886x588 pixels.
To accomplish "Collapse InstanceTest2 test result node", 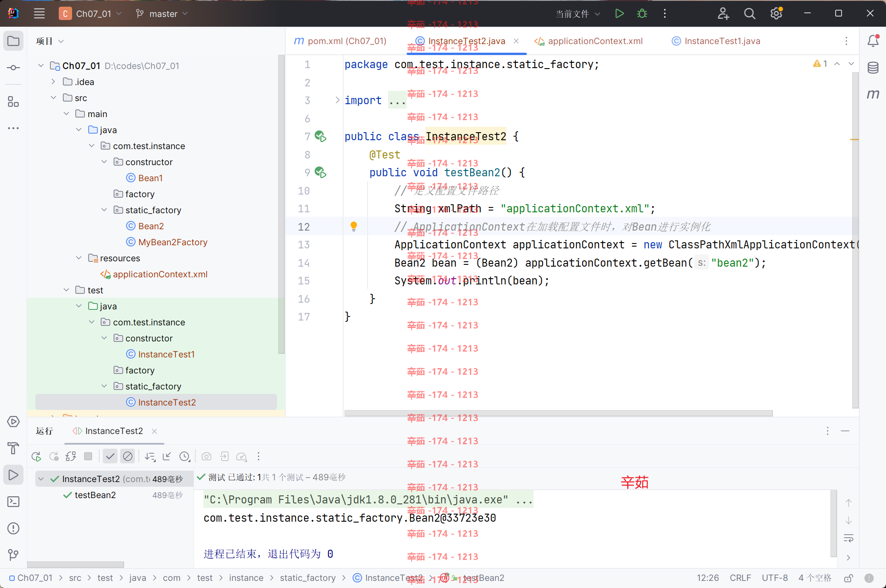I will pyautogui.click(x=41, y=479).
